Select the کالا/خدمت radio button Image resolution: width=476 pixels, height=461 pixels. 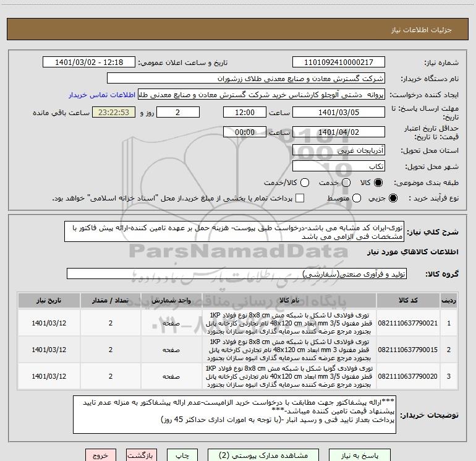point(305,183)
